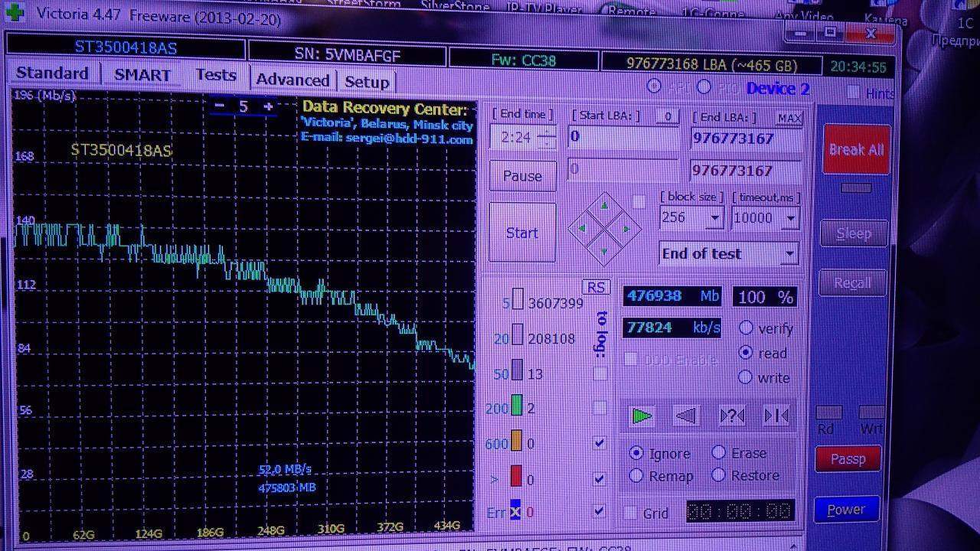980x551 pixels.
Task: Click the Start LBA input field
Action: 623,138
